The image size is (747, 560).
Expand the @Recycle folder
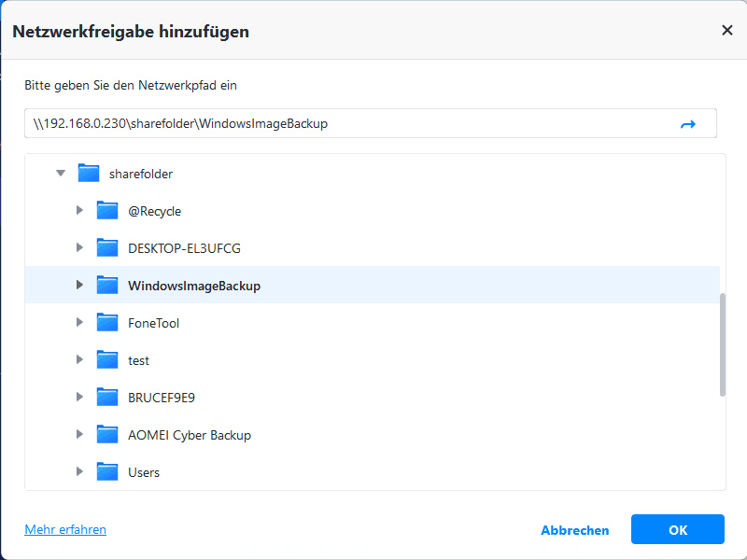[80, 211]
